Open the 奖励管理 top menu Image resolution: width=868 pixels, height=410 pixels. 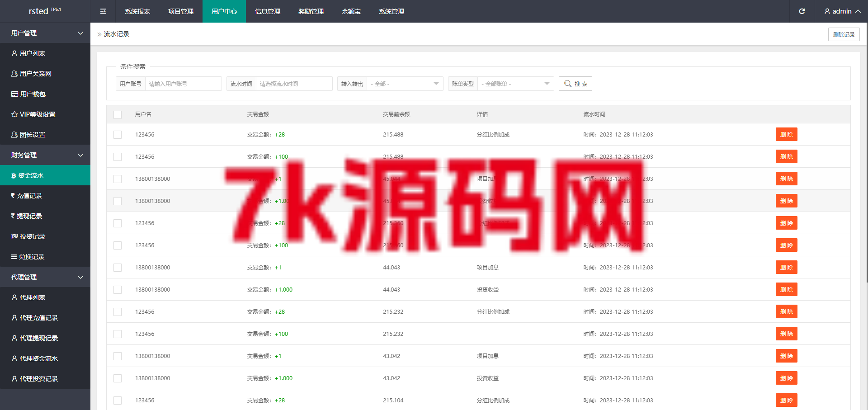[311, 11]
